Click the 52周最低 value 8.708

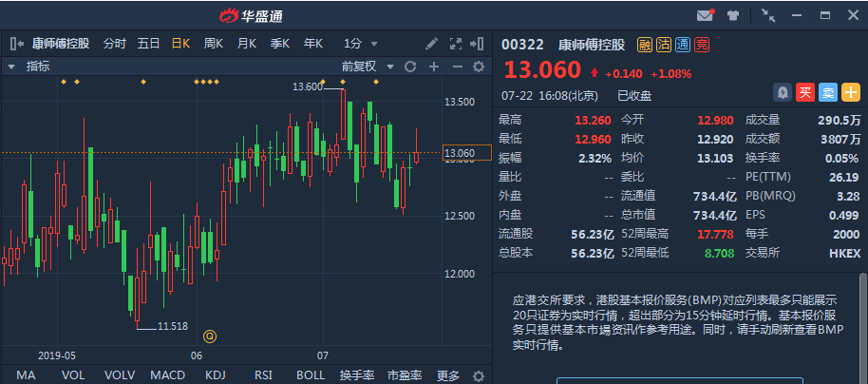tap(719, 253)
